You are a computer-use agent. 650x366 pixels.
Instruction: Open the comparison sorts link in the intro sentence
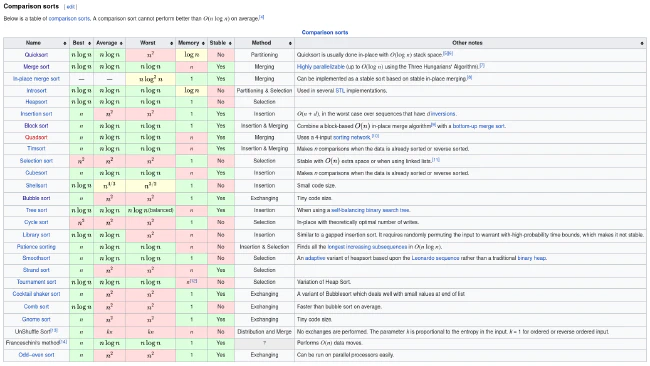(69, 19)
